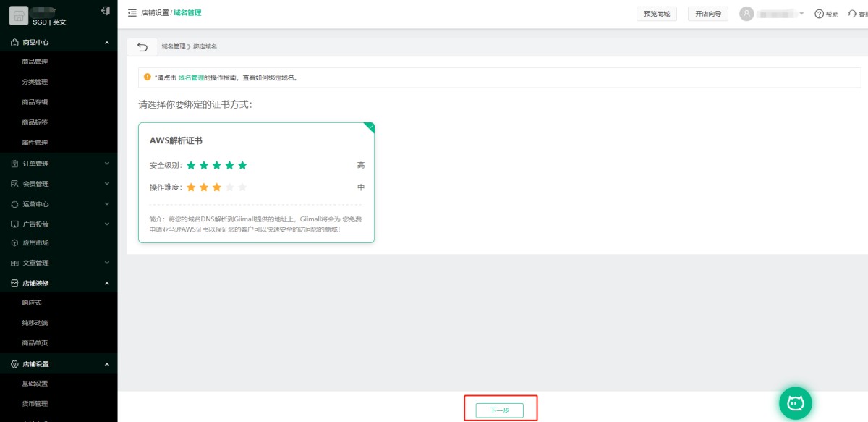Click the 下一步 next step button
Image resolution: width=868 pixels, height=422 pixels.
[x=500, y=410]
